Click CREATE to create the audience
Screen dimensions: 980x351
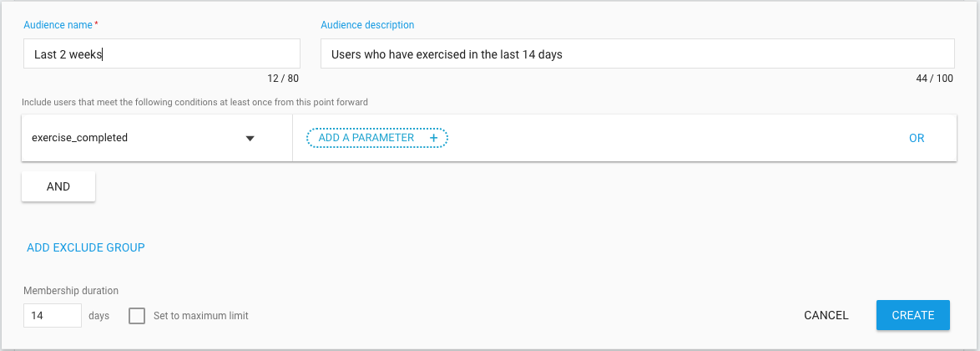tap(913, 315)
